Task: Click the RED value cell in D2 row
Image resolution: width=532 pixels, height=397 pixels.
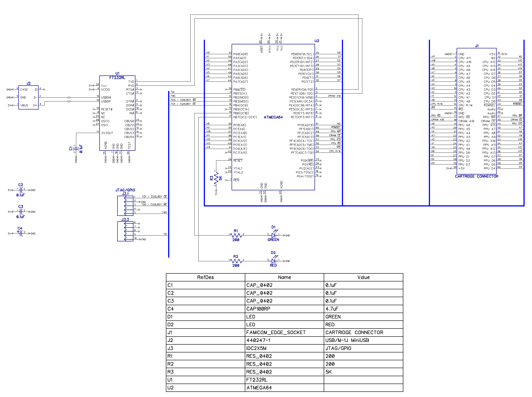Action: point(363,324)
